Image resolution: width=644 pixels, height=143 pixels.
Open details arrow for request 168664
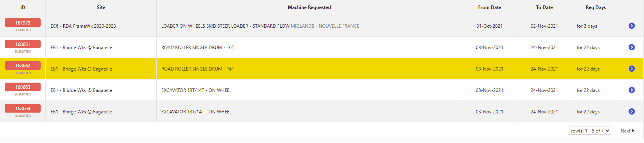(x=631, y=111)
